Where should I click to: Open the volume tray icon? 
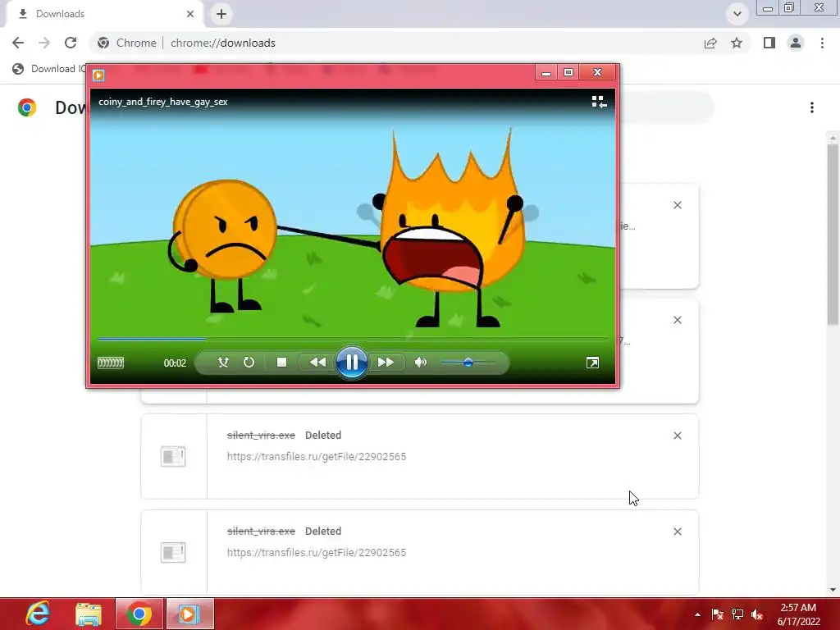pyautogui.click(x=757, y=614)
